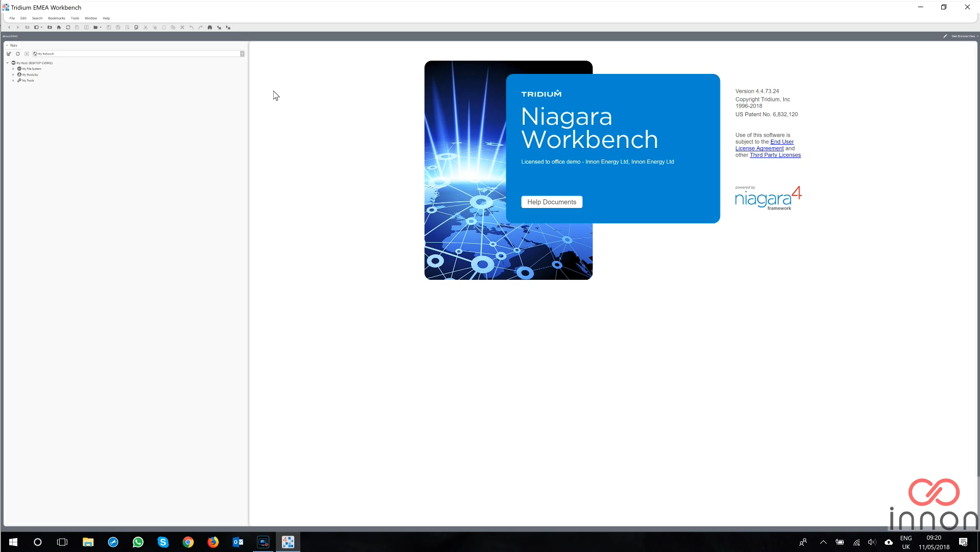
Task: Click the Back arrow in toolbar
Action: coord(9,28)
